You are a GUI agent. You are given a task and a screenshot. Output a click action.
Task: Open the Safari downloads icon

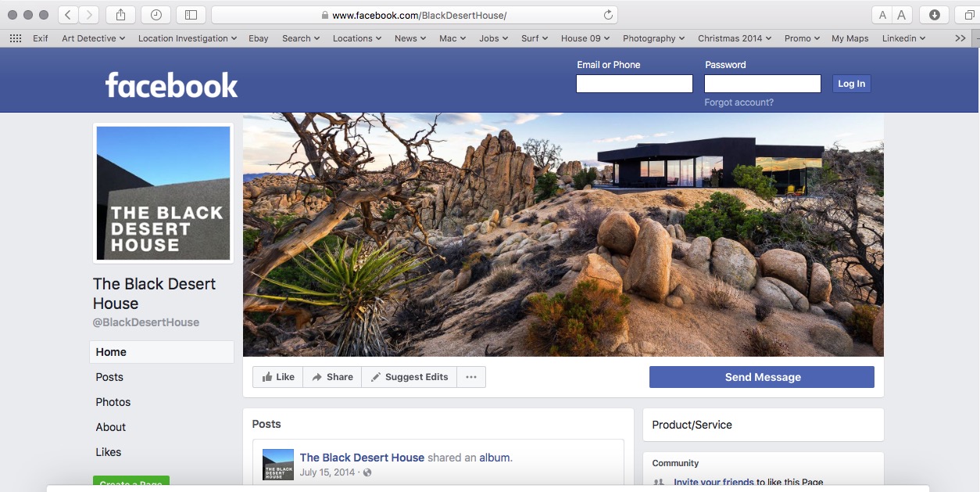934,15
